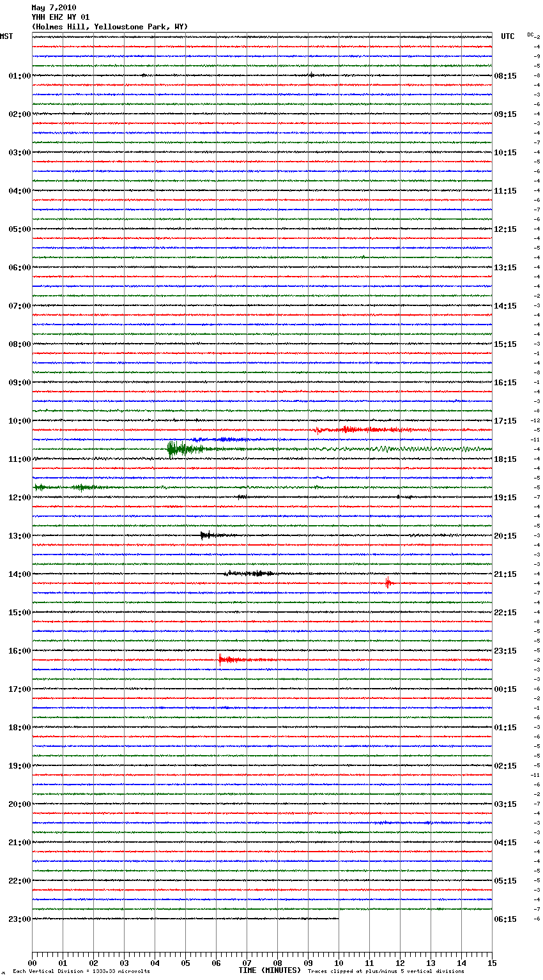Click the '10' minute axis tick label
The image size is (543, 980).
[339, 963]
